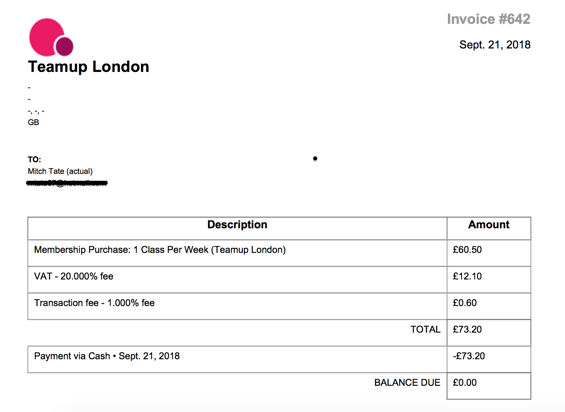This screenshot has height=412, width=565.
Task: Select the Transaction fee - 1.000% fee row
Action: [x=237, y=306]
